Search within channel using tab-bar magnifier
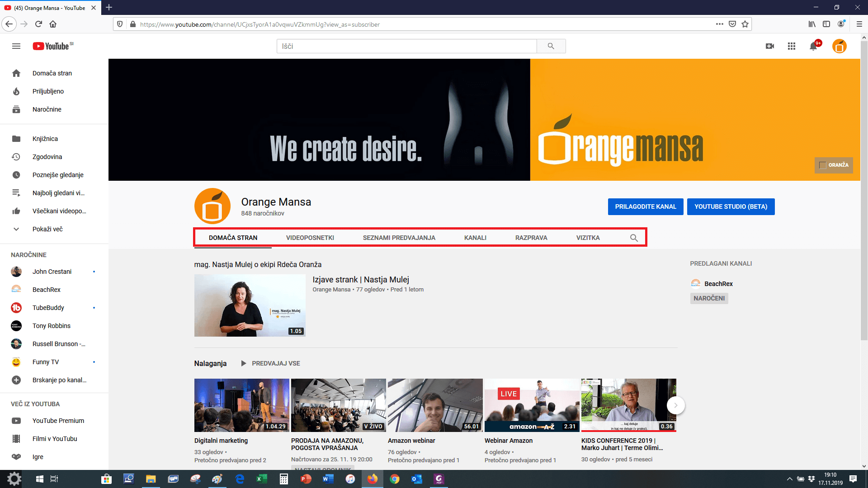This screenshot has height=488, width=868. 634,238
